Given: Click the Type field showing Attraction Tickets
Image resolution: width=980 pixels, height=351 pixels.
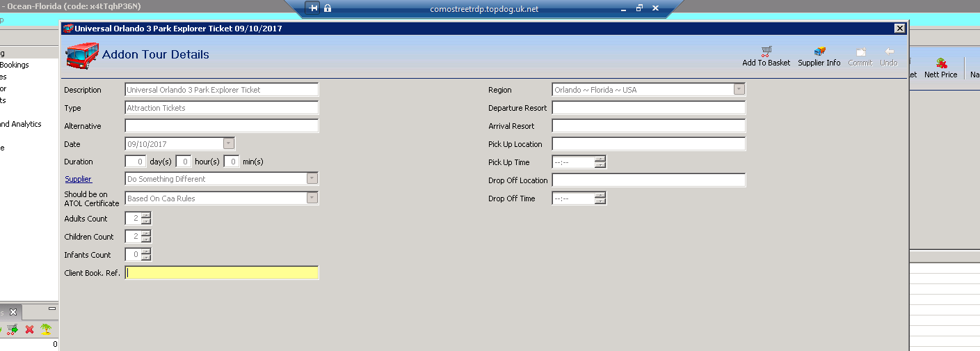Looking at the screenshot, I should (x=222, y=108).
